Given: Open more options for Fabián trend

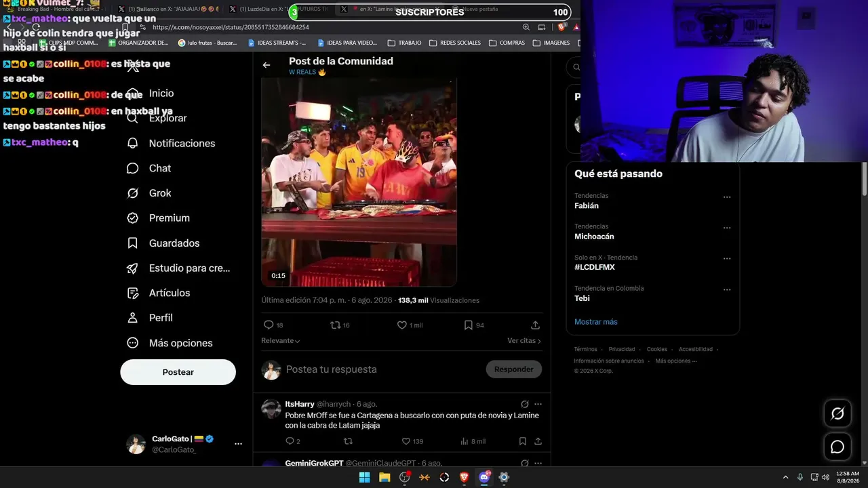Looking at the screenshot, I should click(x=727, y=197).
